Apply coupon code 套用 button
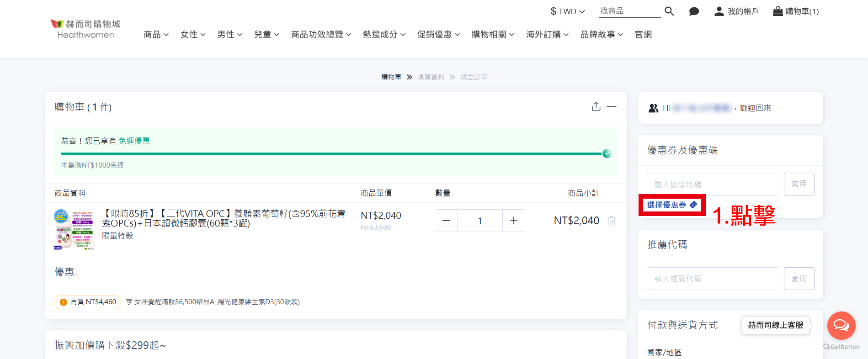This screenshot has height=359, width=868. pos(799,184)
